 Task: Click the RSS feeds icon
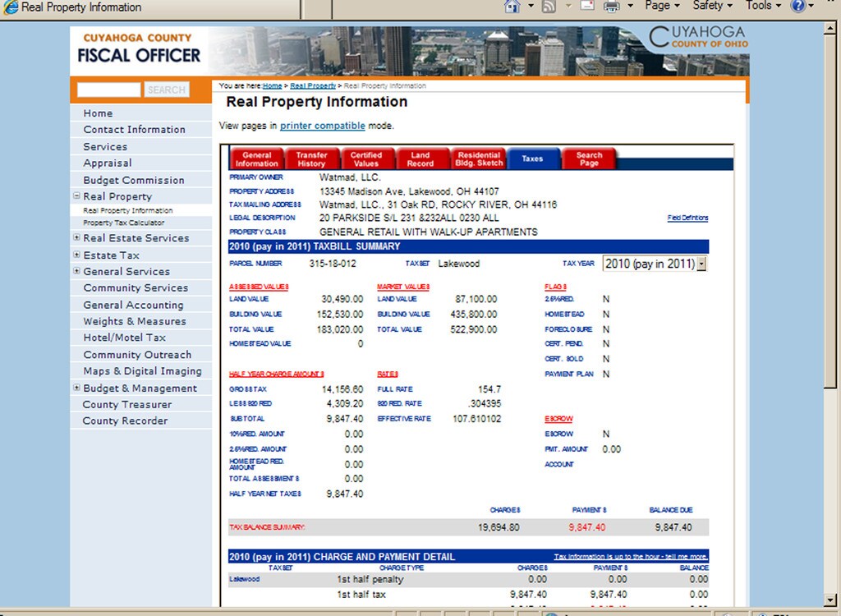pyautogui.click(x=549, y=7)
